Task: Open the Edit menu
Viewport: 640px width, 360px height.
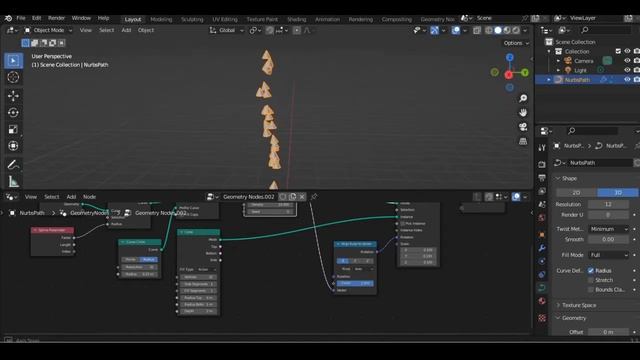Action: point(37,18)
